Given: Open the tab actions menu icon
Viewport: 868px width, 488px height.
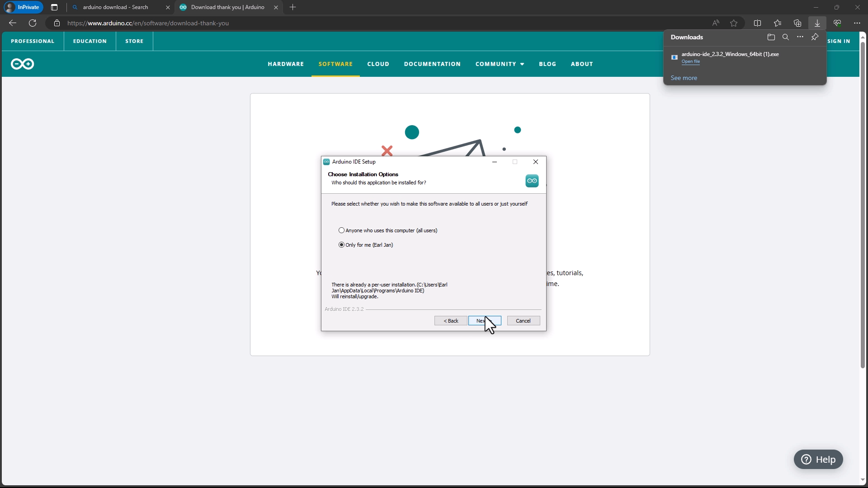Looking at the screenshot, I should pyautogui.click(x=54, y=7).
